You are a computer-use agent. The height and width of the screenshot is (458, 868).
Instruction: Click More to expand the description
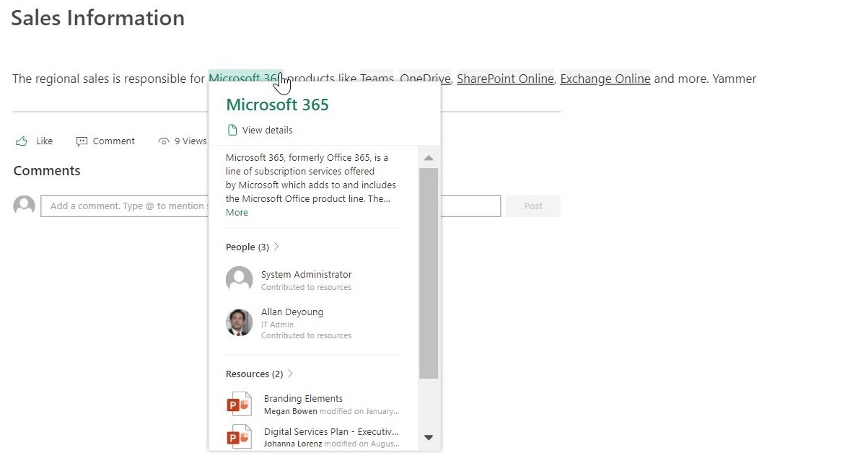click(x=237, y=213)
